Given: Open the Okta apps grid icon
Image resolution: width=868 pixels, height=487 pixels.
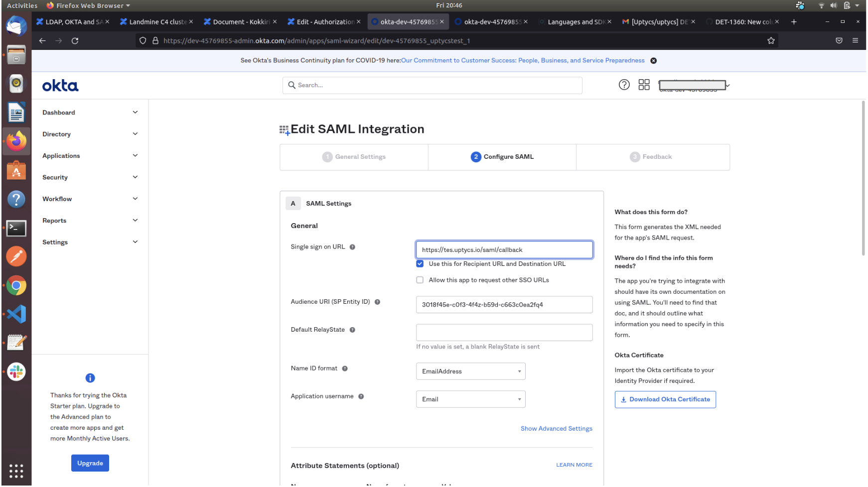Looking at the screenshot, I should pos(644,85).
